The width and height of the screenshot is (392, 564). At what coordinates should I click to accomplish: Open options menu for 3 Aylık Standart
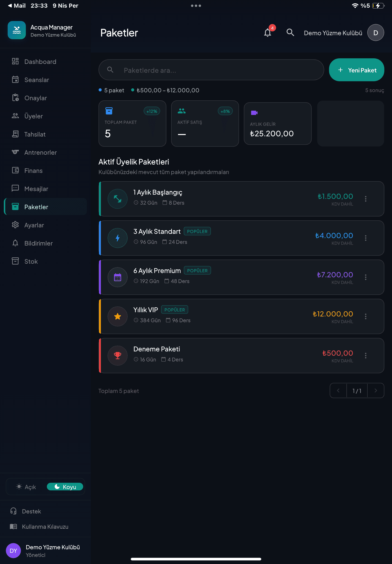point(365,238)
